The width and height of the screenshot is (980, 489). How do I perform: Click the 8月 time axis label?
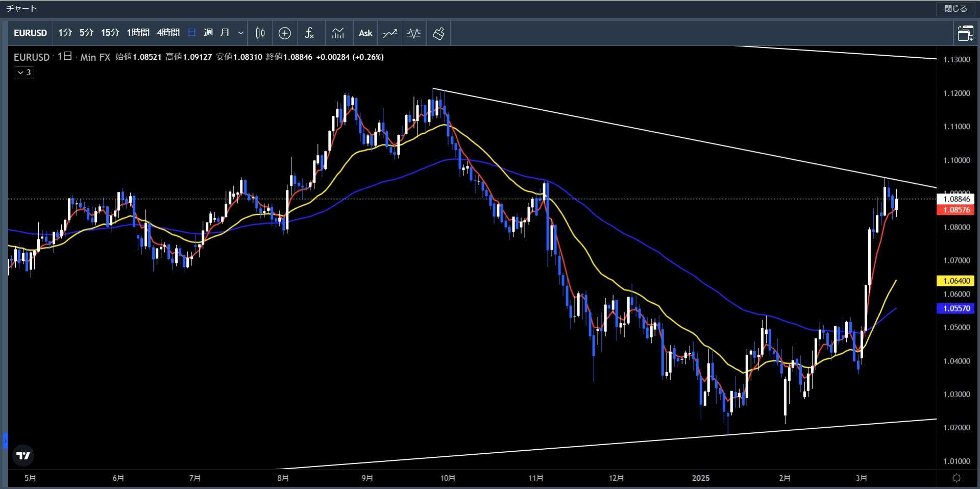283,478
